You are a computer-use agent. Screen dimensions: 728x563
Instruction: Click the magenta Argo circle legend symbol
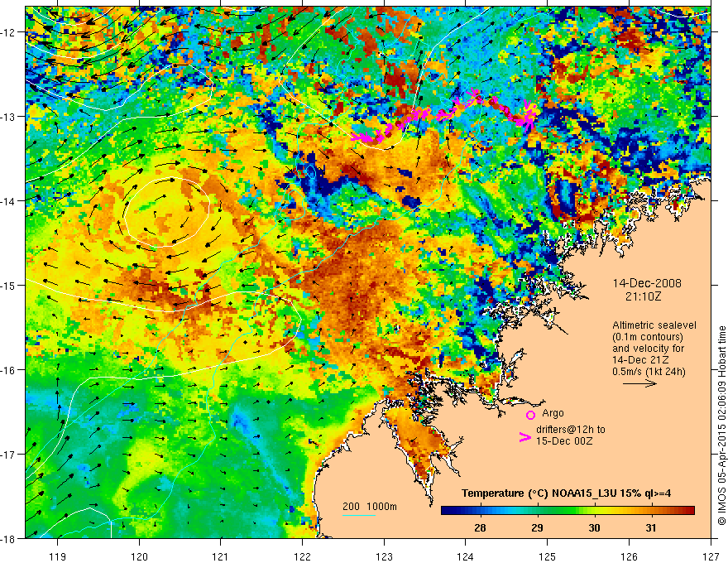coord(530,415)
